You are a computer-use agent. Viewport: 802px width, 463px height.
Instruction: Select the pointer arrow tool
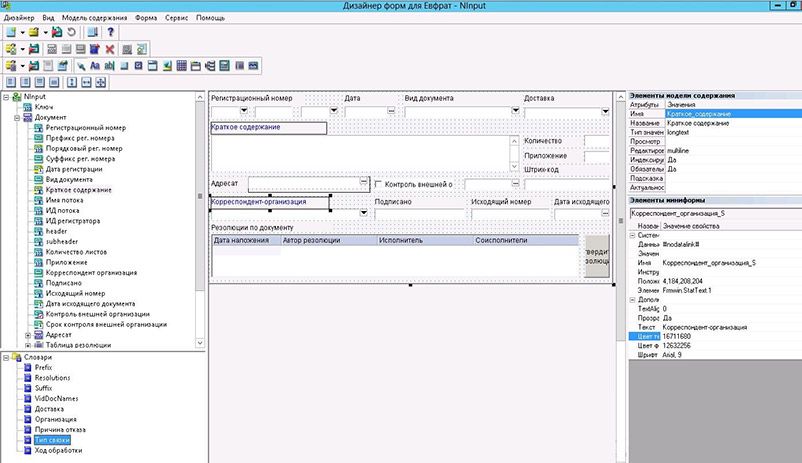click(81, 65)
